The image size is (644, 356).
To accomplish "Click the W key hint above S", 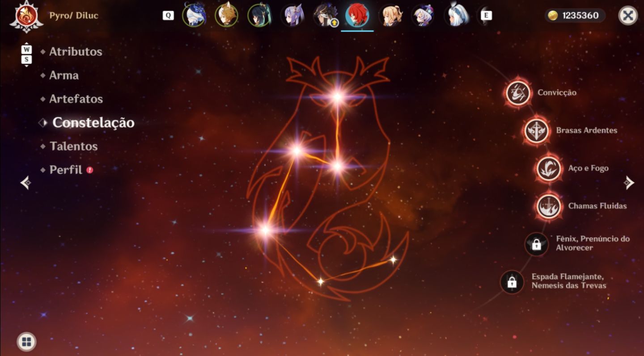I will [26, 49].
